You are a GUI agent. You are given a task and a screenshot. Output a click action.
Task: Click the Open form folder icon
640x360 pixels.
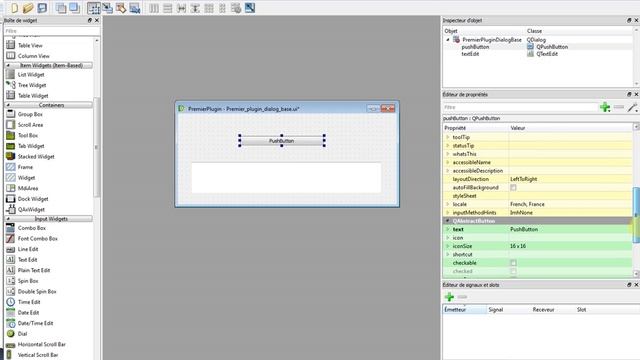click(28, 8)
